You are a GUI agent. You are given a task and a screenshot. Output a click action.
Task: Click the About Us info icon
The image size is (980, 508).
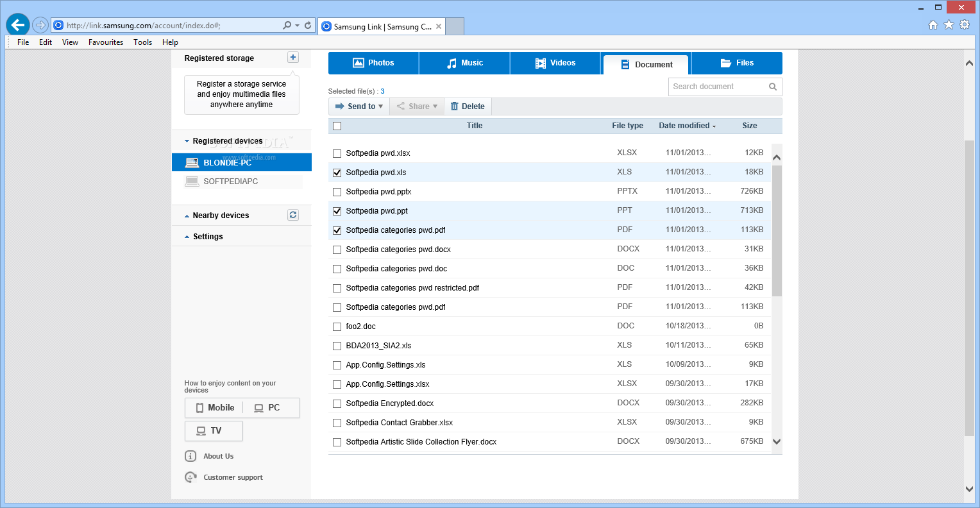point(190,456)
